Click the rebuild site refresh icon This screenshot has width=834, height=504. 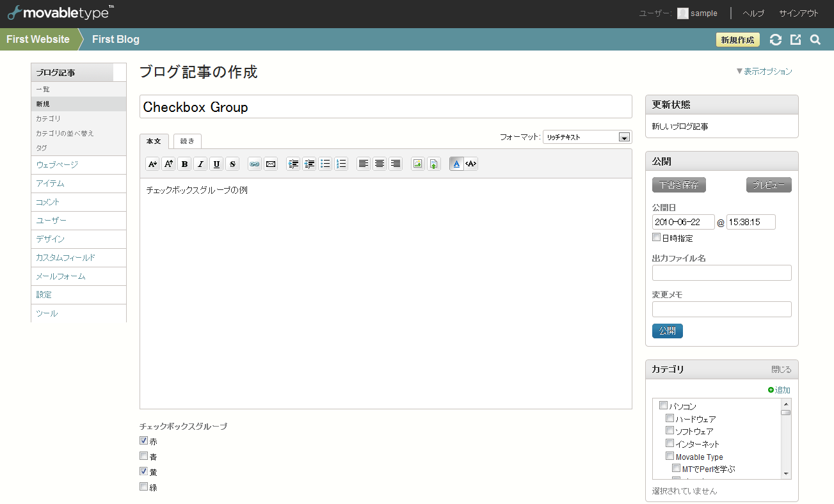(x=776, y=40)
